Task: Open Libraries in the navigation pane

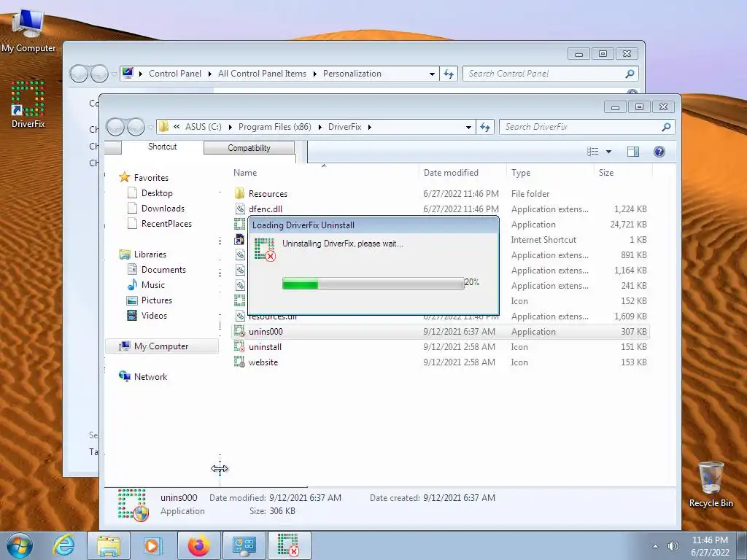Action: (x=150, y=254)
